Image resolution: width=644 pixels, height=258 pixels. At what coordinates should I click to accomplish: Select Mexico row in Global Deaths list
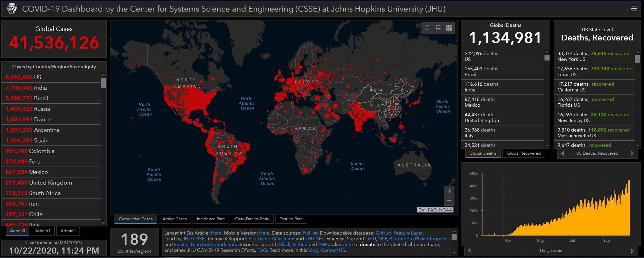(x=503, y=102)
